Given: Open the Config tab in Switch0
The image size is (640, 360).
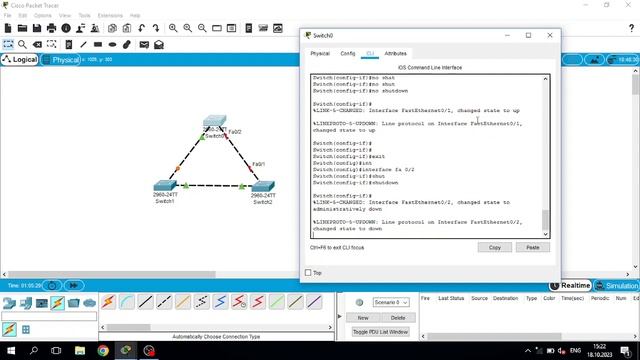Looking at the screenshot, I should (x=348, y=53).
